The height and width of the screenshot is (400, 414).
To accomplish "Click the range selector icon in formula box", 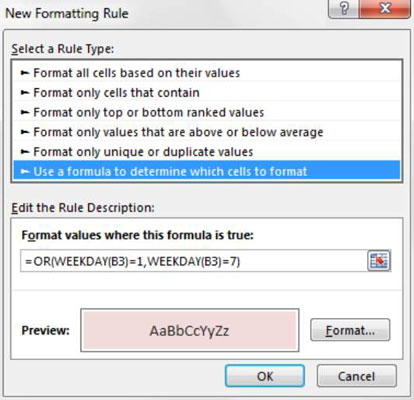I will pyautogui.click(x=379, y=261).
